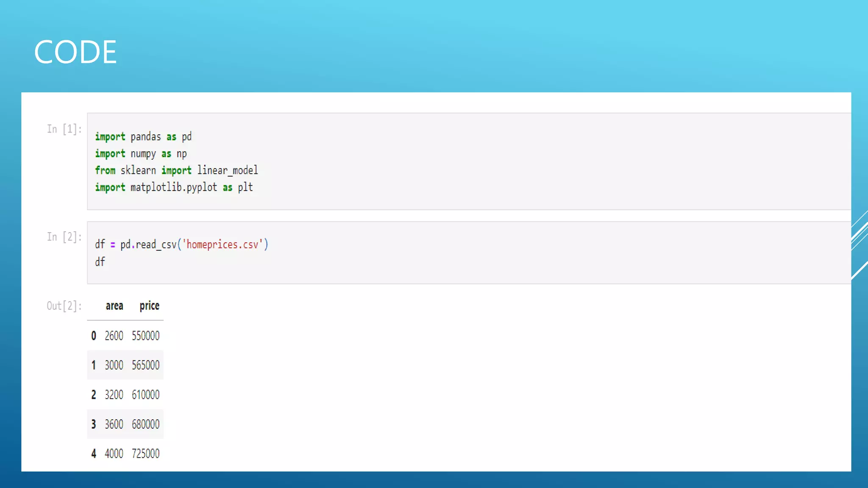868x488 pixels.
Task: Click the 565000 price value
Action: (145, 365)
